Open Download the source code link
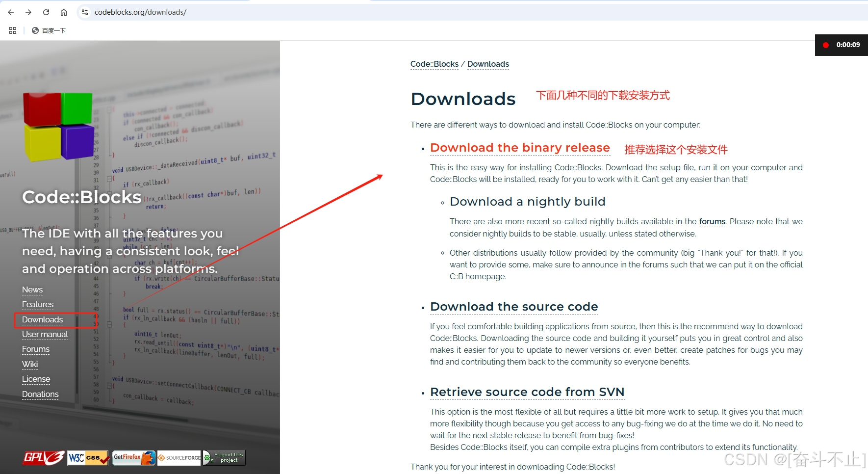 tap(514, 307)
